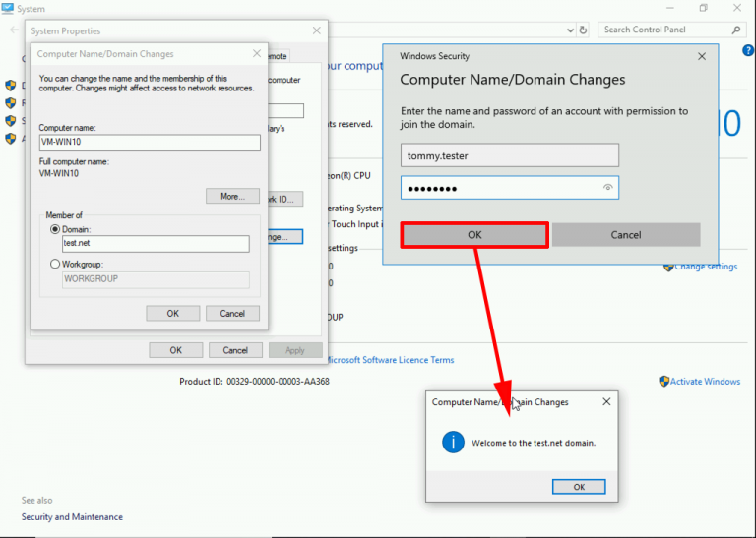The image size is (756, 538).
Task: Open the Security and Maintenance link
Action: pyautogui.click(x=72, y=517)
